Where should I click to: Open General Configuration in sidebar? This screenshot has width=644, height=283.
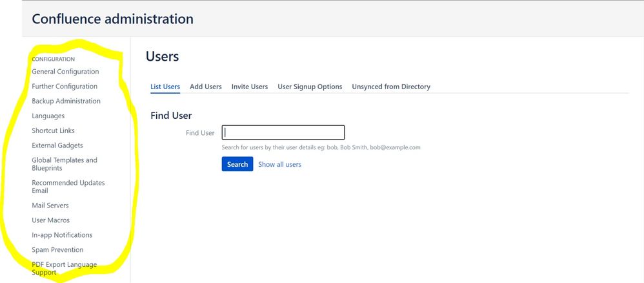65,72
